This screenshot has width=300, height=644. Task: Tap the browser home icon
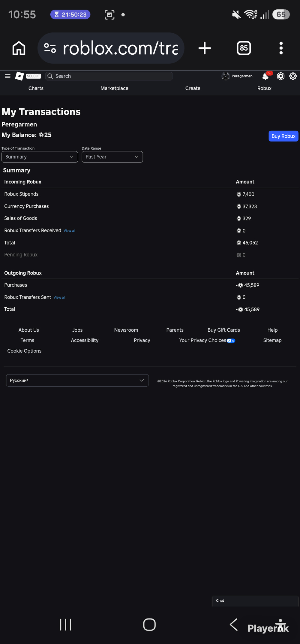click(19, 48)
